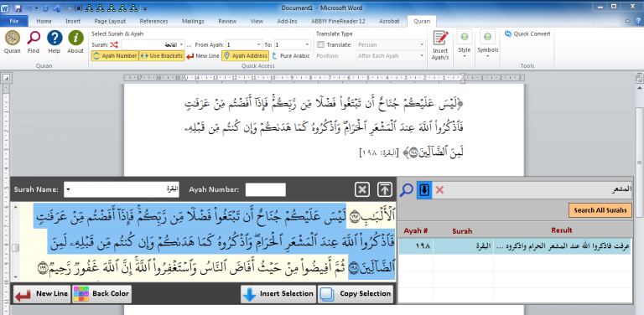644x315 pixels.
Task: Enable the Translate checkbox
Action: [321, 44]
